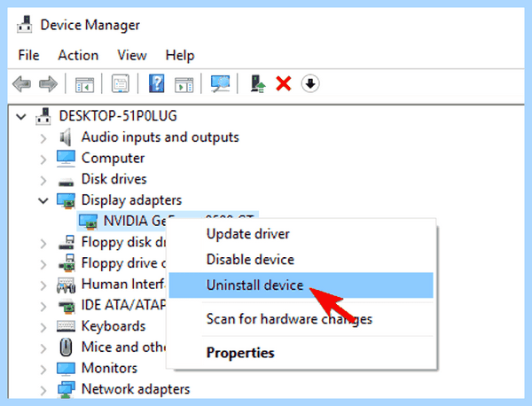This screenshot has width=532, height=406.
Task: Select Properties in the context menu
Action: click(x=240, y=353)
